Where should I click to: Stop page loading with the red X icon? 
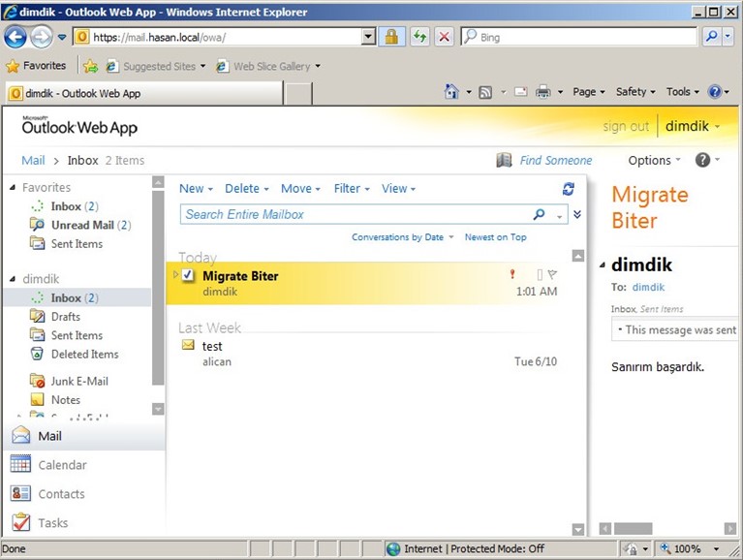point(444,37)
